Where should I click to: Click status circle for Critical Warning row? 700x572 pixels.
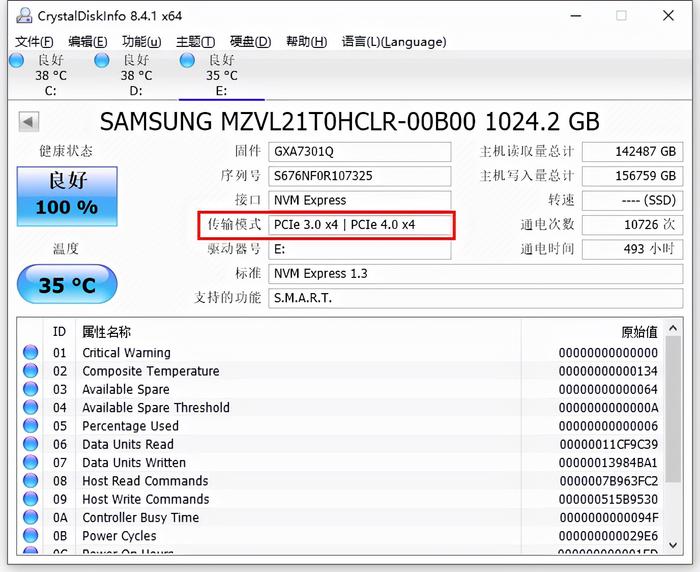(30, 352)
